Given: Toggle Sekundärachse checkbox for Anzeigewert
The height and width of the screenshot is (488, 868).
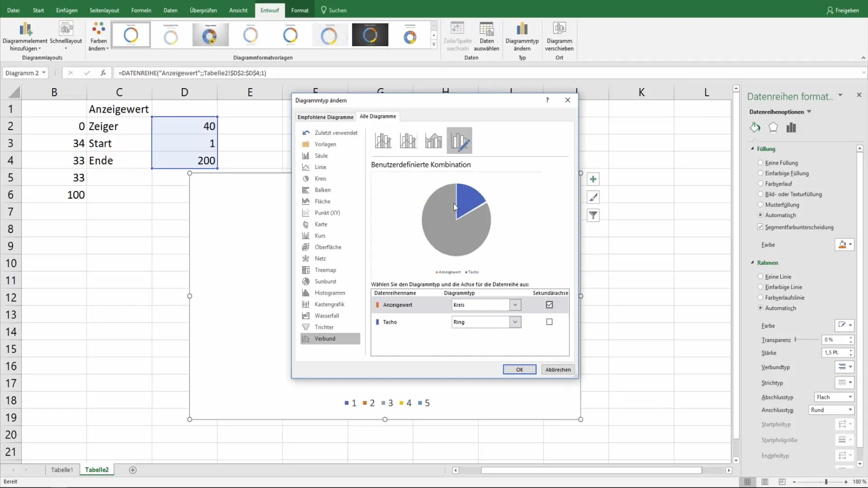Looking at the screenshot, I should click(x=549, y=305).
